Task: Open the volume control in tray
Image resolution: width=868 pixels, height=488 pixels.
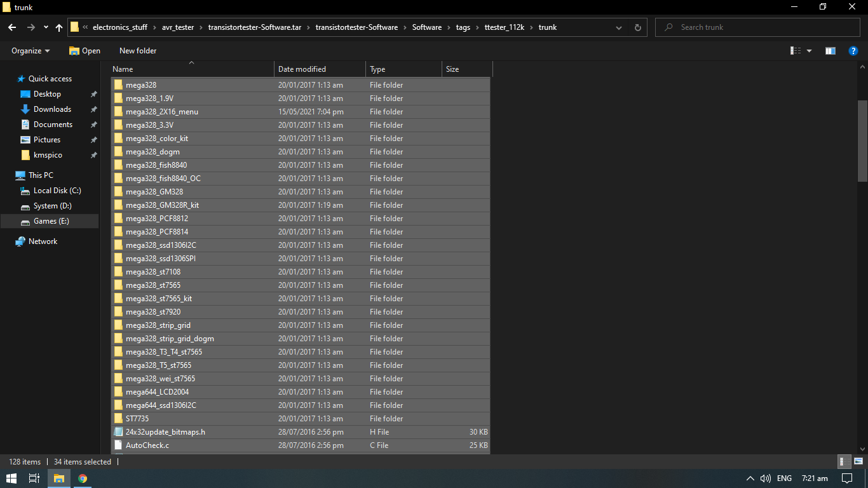Action: [x=766, y=478]
